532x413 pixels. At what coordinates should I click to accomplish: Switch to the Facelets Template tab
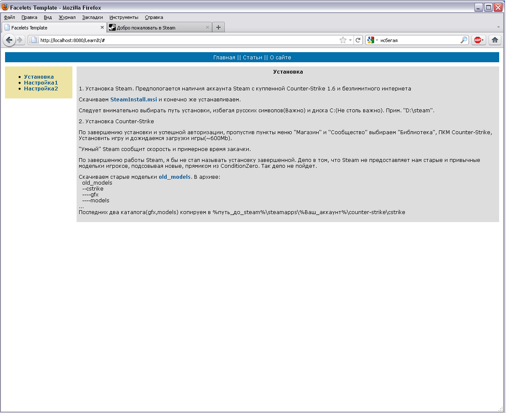[x=54, y=27]
